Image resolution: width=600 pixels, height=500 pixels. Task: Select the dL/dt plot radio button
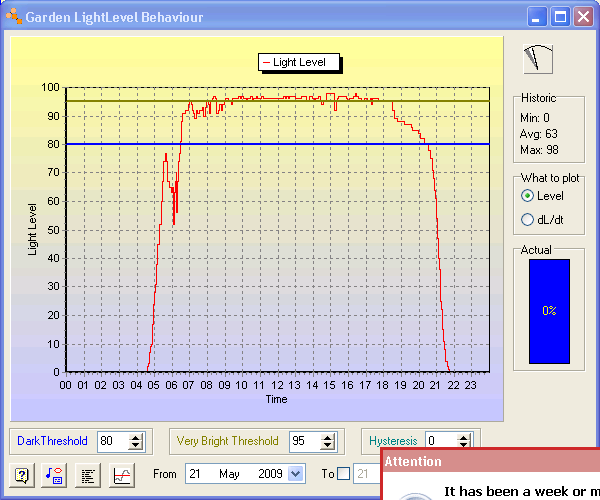coord(528,220)
